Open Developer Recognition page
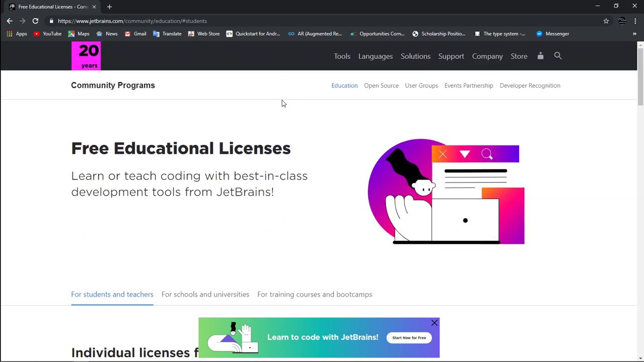Screen dimensions: 644x362 tap(530, 85)
